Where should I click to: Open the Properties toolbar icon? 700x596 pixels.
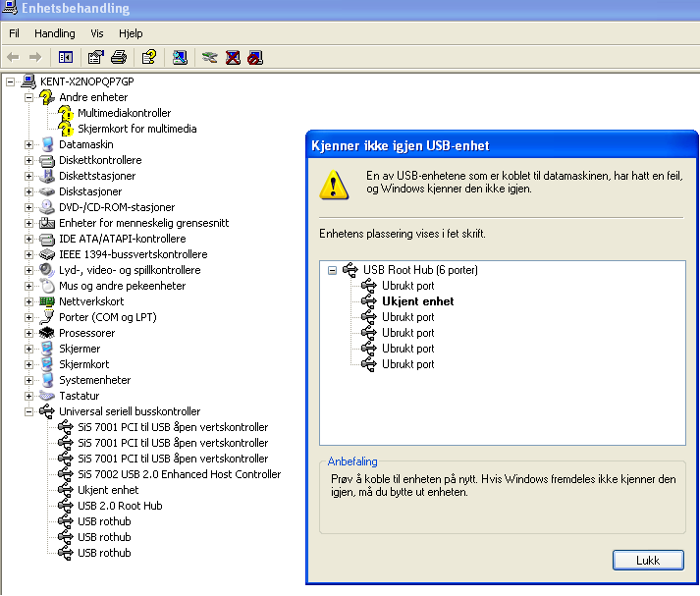point(96,57)
